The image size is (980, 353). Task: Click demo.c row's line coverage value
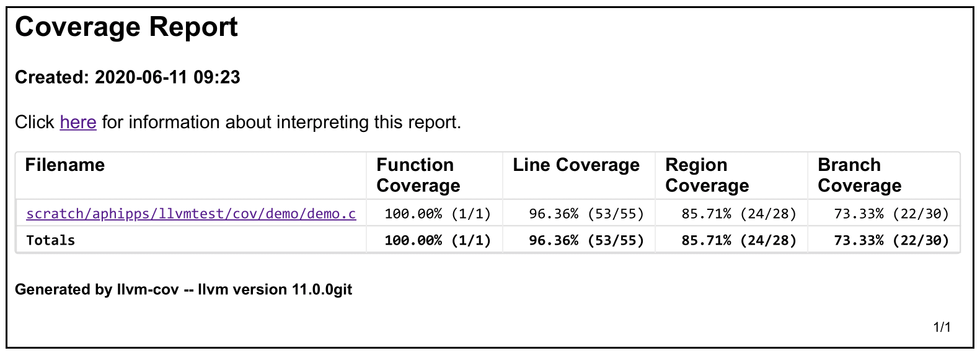point(586,214)
